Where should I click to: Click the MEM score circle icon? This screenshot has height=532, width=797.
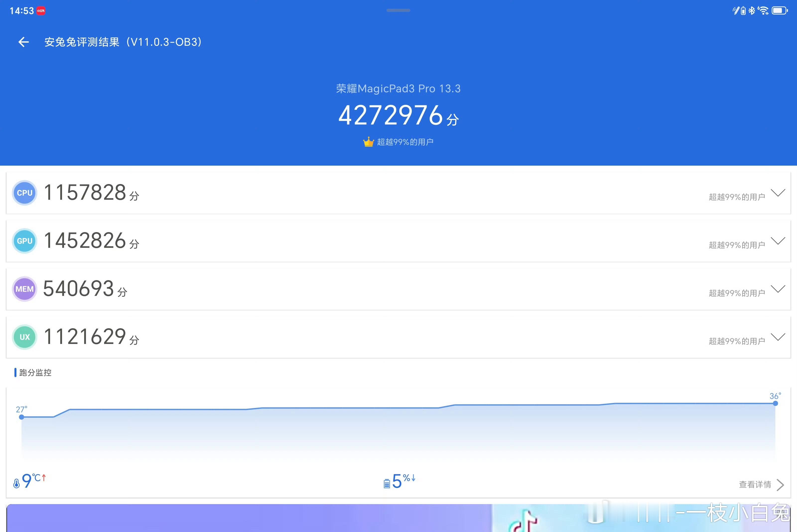[24, 289]
